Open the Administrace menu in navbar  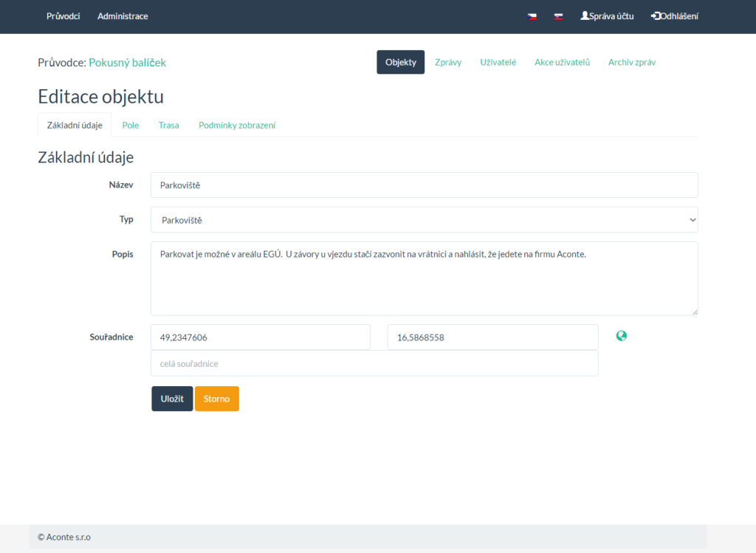coord(123,16)
